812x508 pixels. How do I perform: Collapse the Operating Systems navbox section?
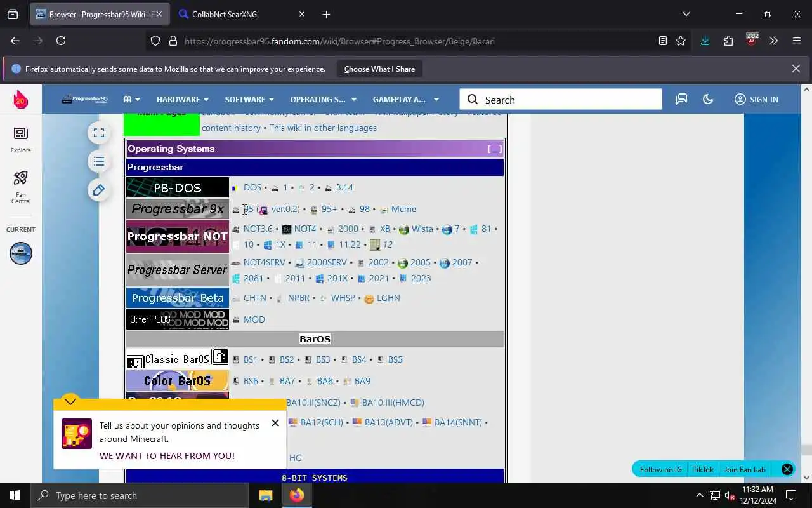(495, 149)
